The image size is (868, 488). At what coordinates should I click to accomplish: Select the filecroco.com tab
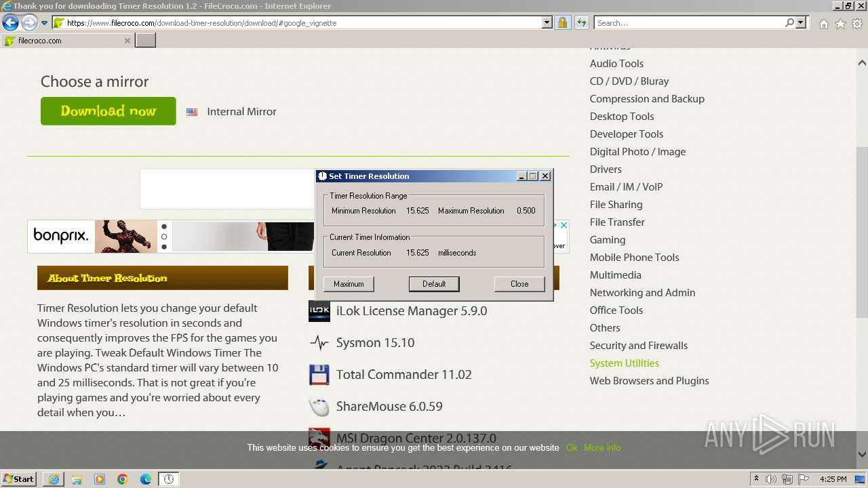click(66, 41)
